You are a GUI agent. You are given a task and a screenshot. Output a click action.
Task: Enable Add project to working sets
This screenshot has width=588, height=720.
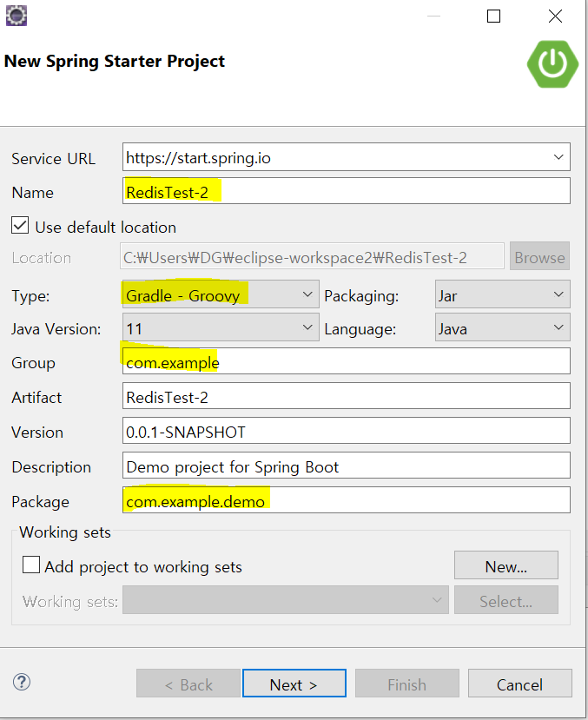point(31,565)
